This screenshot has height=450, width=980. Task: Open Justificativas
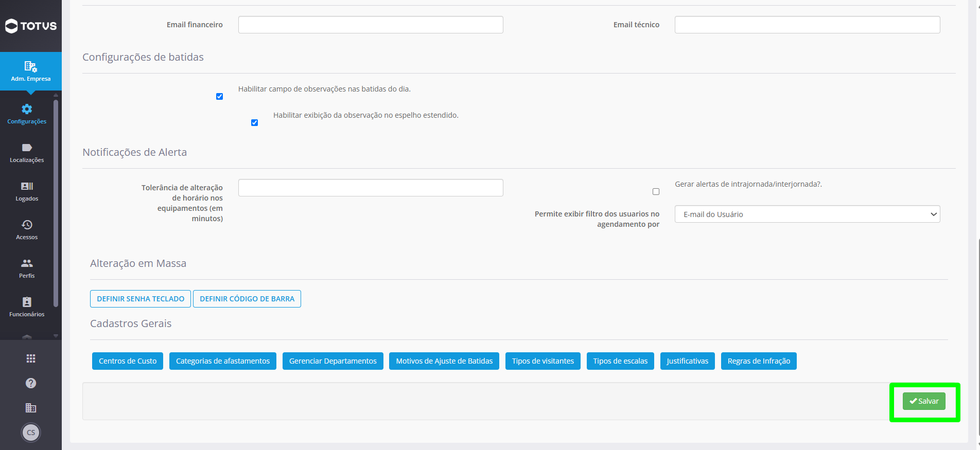(688, 361)
